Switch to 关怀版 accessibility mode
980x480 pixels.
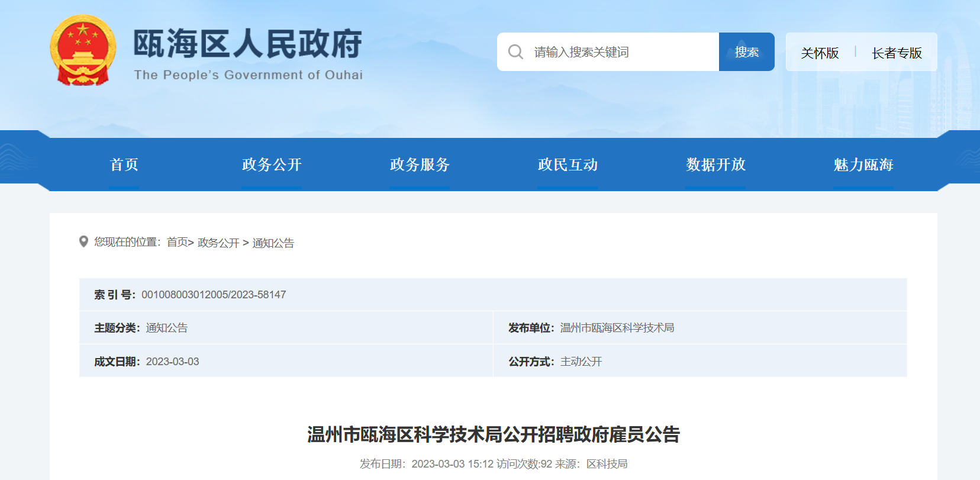click(820, 53)
